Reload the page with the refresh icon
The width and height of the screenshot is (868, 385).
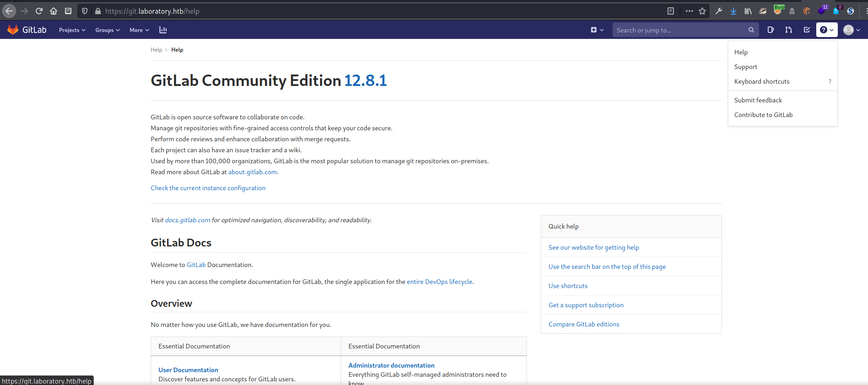(39, 11)
